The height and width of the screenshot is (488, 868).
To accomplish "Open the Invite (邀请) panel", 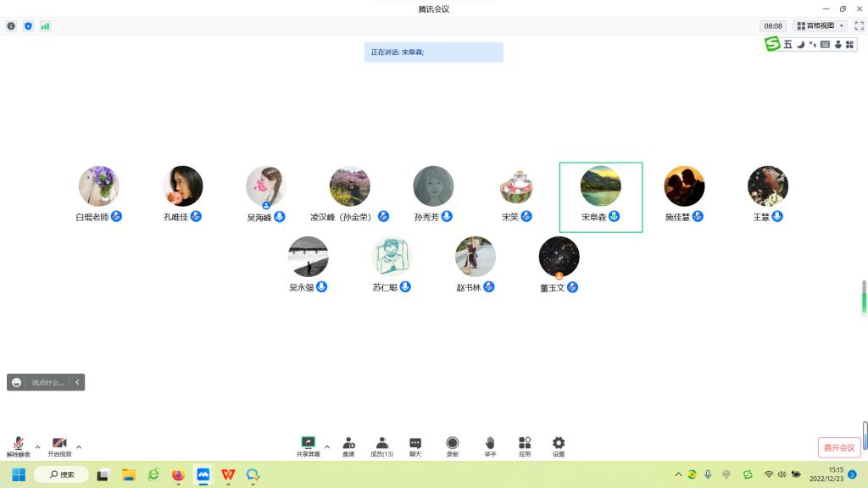I will click(348, 446).
